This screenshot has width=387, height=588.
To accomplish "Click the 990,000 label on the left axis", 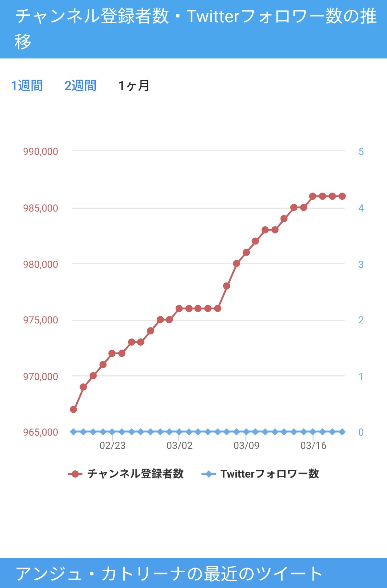I will 40,152.
